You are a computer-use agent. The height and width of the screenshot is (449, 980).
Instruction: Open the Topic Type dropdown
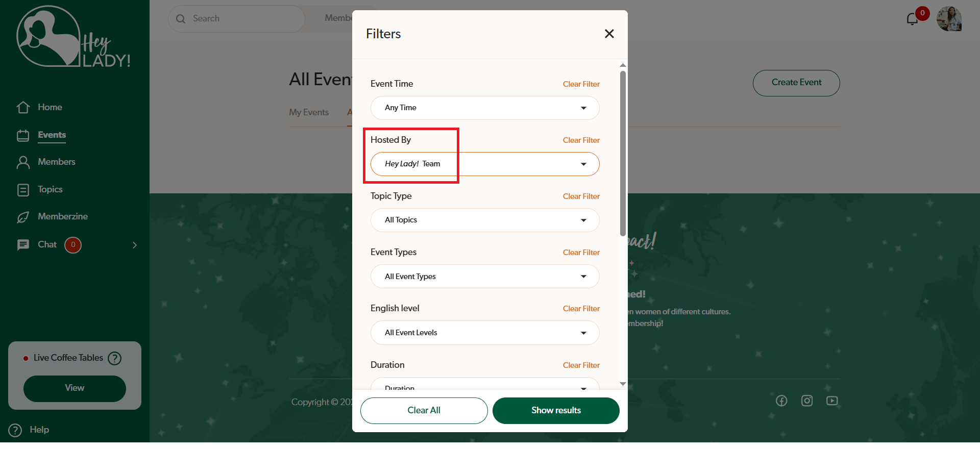point(484,220)
